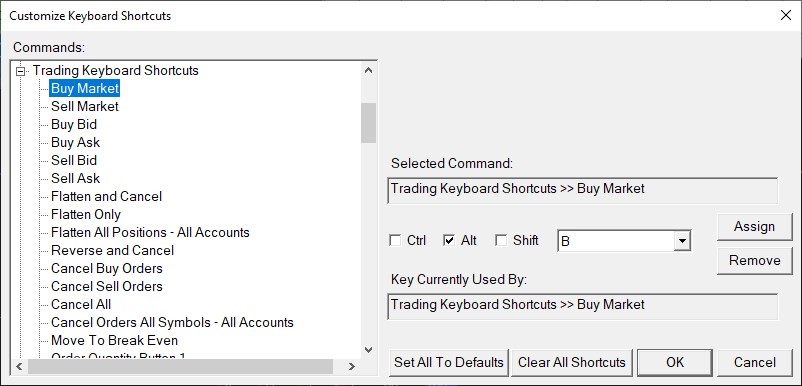802x386 pixels.
Task: Select the Sell Ask command
Action: point(75,178)
